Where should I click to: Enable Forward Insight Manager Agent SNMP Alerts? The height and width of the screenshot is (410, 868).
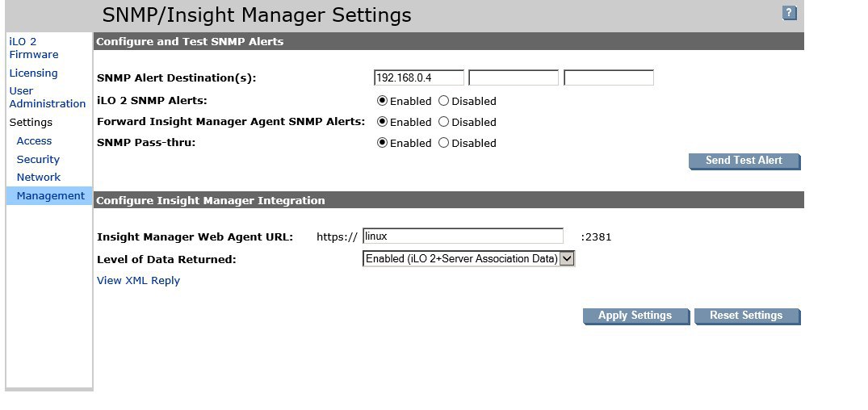[x=383, y=122]
